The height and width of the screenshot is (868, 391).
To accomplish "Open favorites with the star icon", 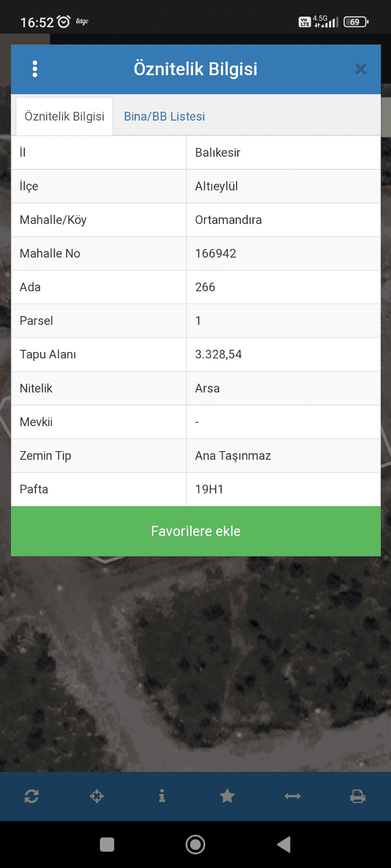I will (x=227, y=796).
